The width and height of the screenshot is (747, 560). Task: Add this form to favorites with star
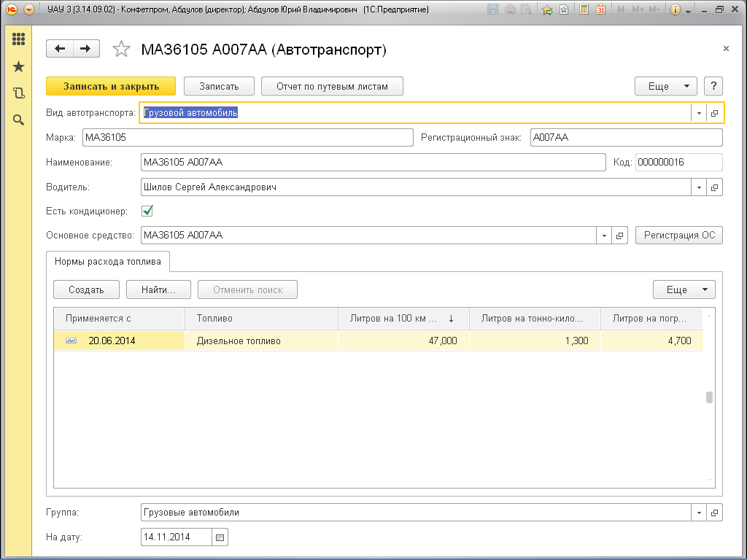[120, 50]
